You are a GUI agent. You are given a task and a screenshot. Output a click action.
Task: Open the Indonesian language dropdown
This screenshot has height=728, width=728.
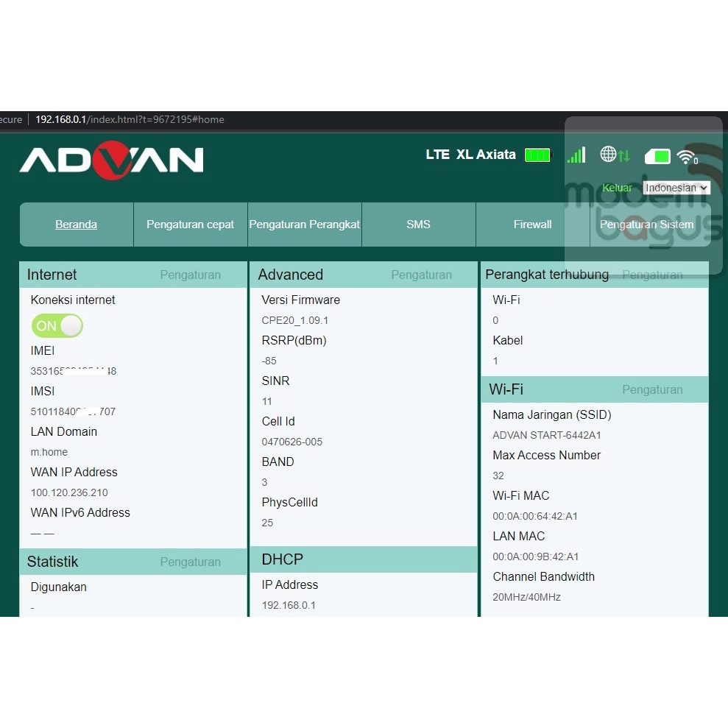(x=676, y=188)
